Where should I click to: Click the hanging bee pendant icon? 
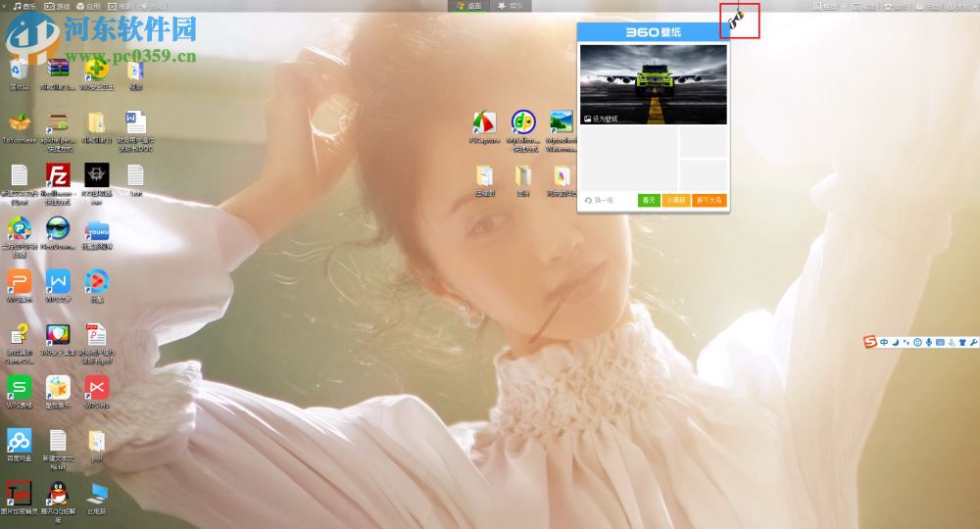pyautogui.click(x=739, y=19)
